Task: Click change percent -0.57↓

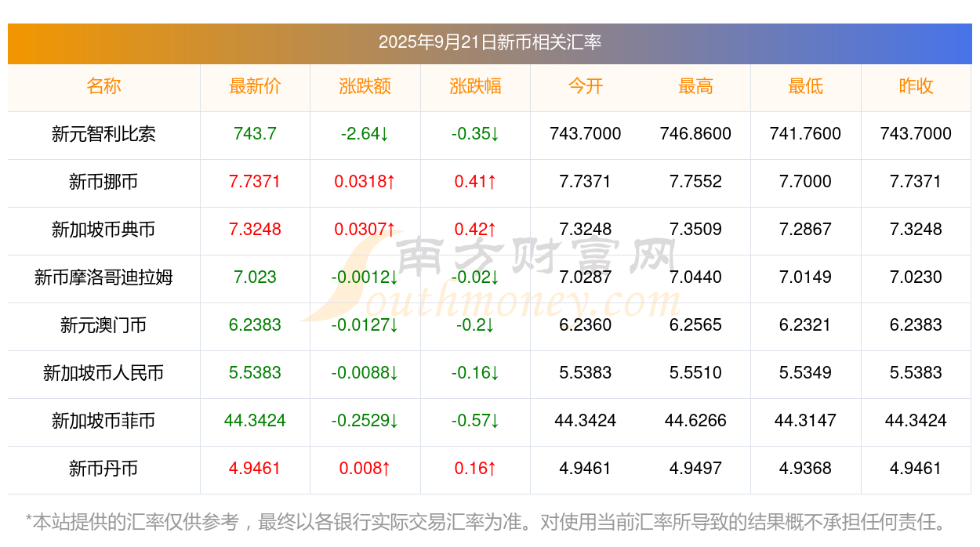Action: pos(475,421)
